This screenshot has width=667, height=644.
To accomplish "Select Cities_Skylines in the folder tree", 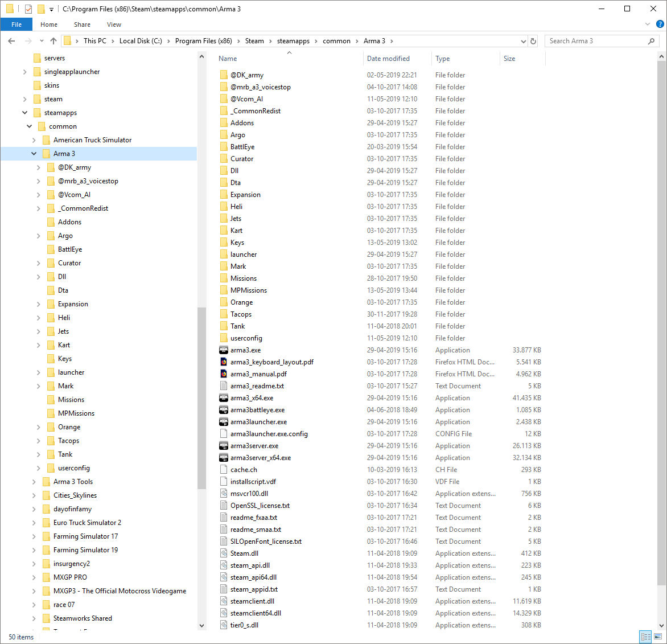I will pyautogui.click(x=75, y=495).
